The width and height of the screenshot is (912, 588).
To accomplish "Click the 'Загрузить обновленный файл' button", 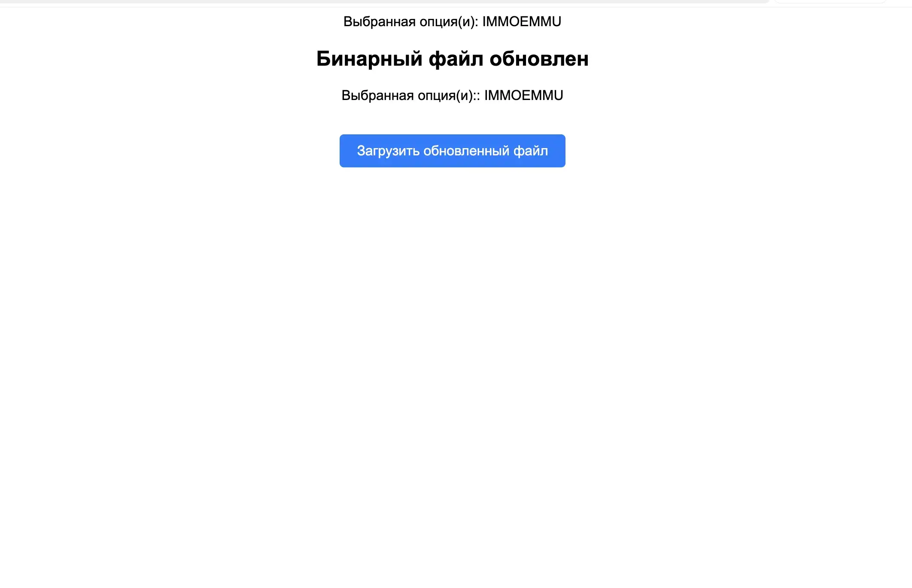I will click(452, 151).
